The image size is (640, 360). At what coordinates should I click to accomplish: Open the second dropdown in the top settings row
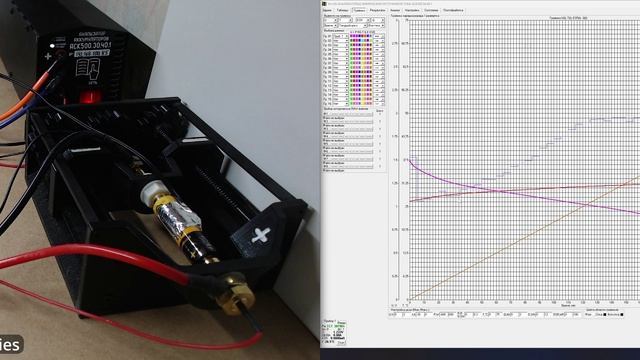click(x=346, y=20)
